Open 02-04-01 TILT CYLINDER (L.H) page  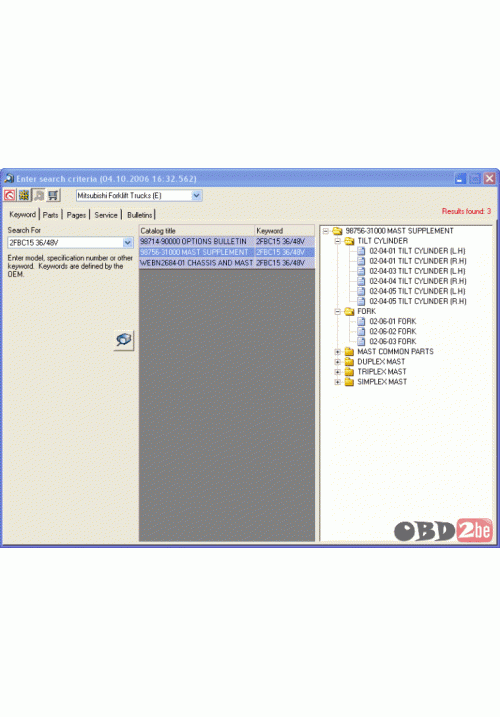[x=417, y=251]
